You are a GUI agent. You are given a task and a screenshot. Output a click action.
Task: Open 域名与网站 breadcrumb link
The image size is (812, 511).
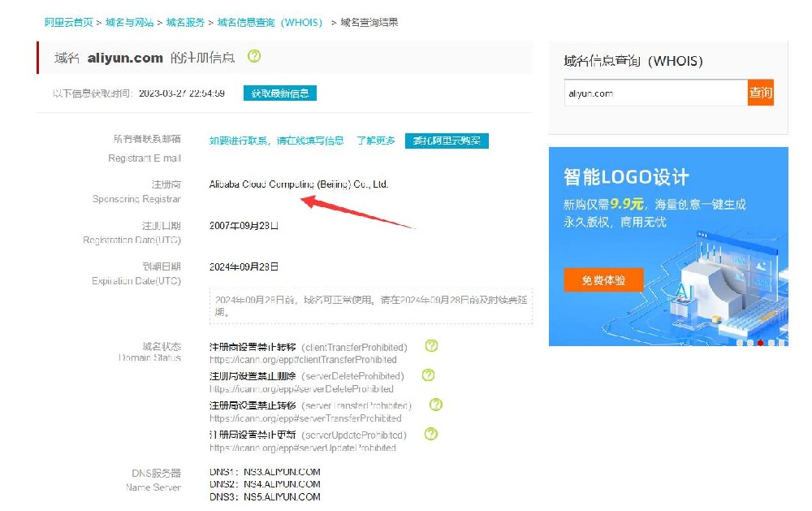pyautogui.click(x=129, y=23)
